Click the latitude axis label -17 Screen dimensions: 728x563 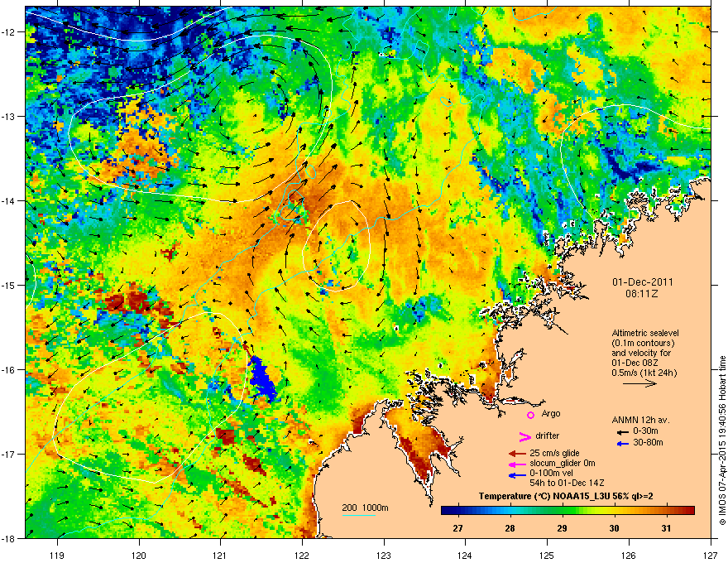(x=8, y=454)
